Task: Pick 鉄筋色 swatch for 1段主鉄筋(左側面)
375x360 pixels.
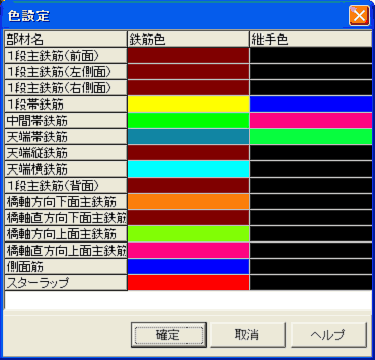Action: click(188, 71)
